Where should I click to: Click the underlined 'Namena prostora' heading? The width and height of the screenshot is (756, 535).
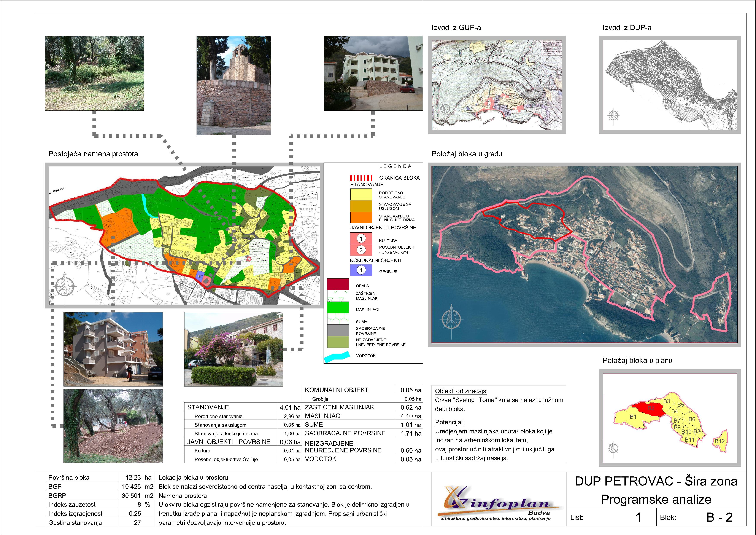click(x=183, y=495)
